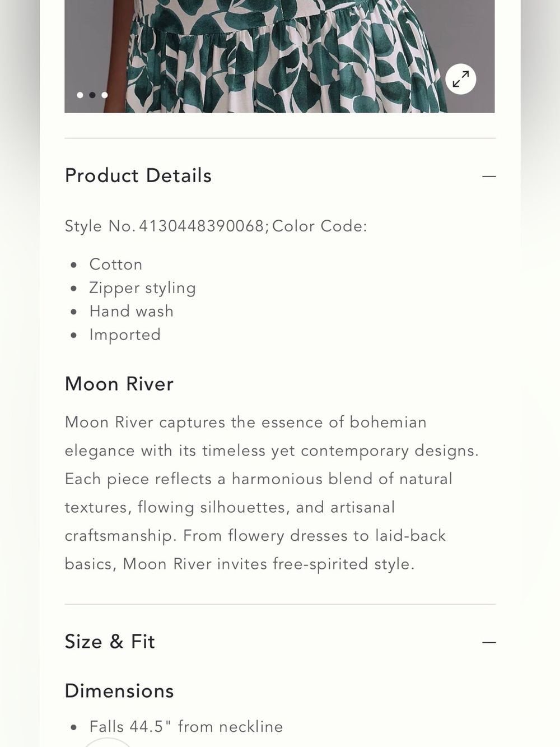Toggle the Product Details section header

pyautogui.click(x=280, y=176)
